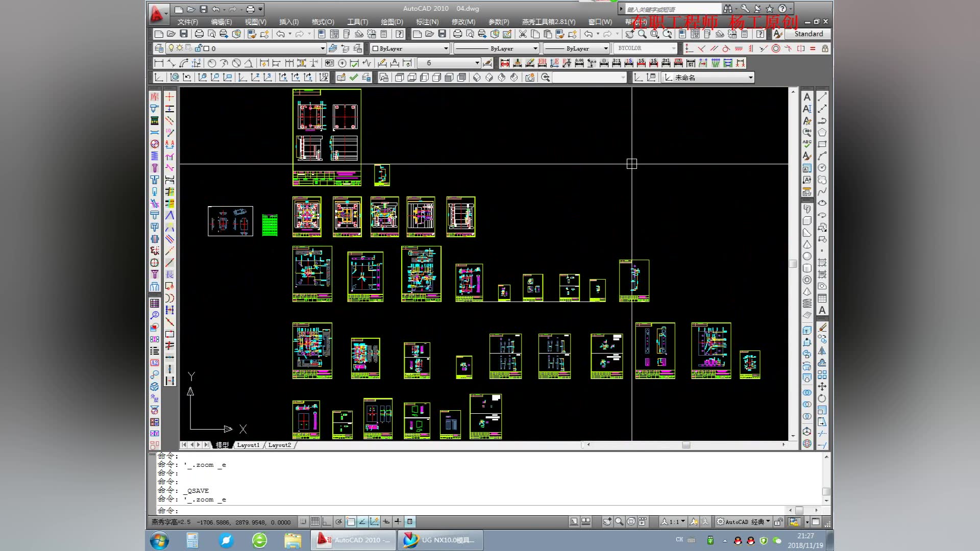Expand the layer dropdown showing layer 0
This screenshot has width=980, height=551.
coord(322,48)
